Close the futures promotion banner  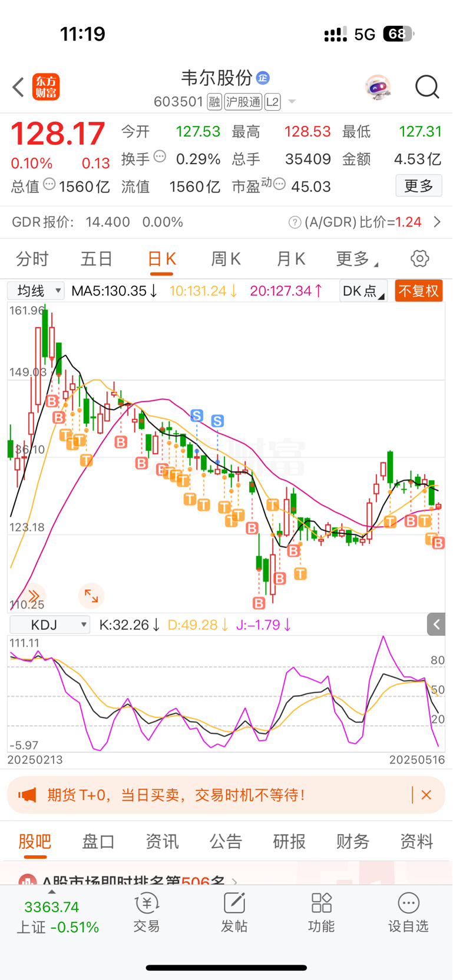(x=426, y=795)
